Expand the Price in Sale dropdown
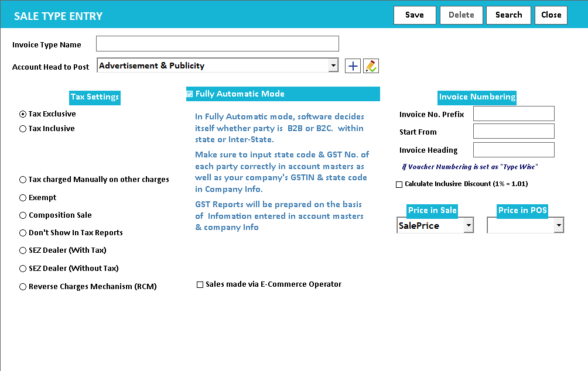588x371 pixels. tap(469, 225)
